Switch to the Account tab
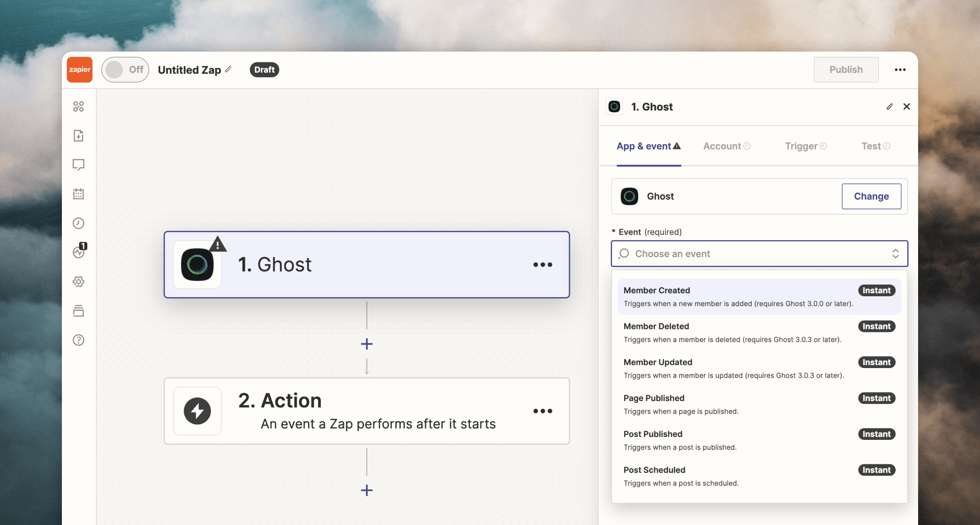The height and width of the screenshot is (525, 980). pos(727,146)
